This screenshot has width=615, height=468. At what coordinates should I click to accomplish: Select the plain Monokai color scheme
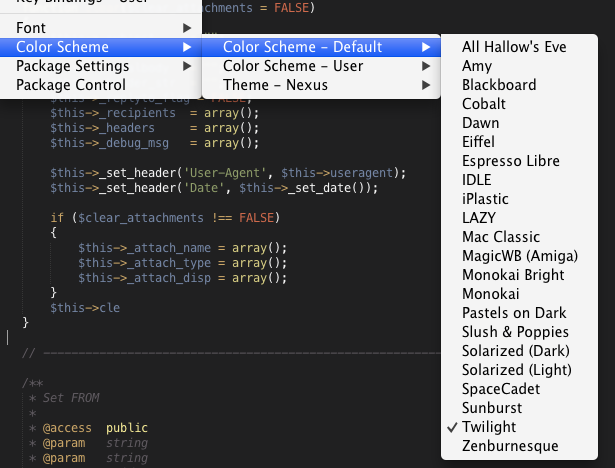[x=519, y=294]
